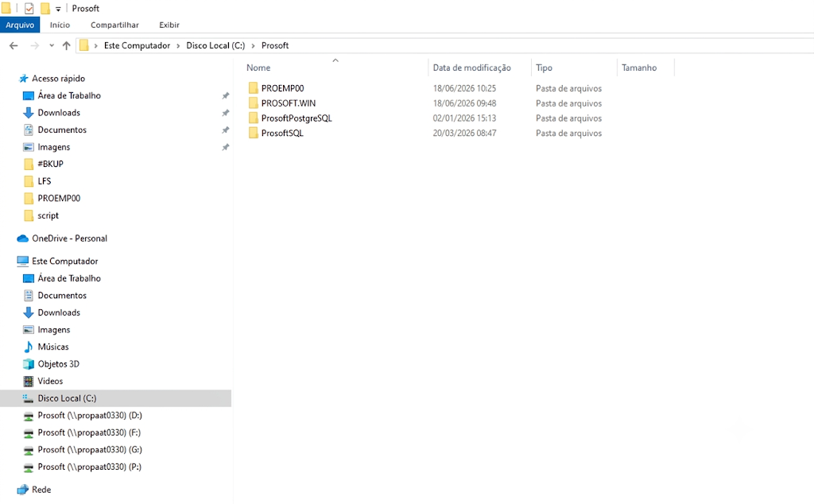Select the ProsoftPostgreSQL folder
The height and width of the screenshot is (504, 814).
point(297,118)
